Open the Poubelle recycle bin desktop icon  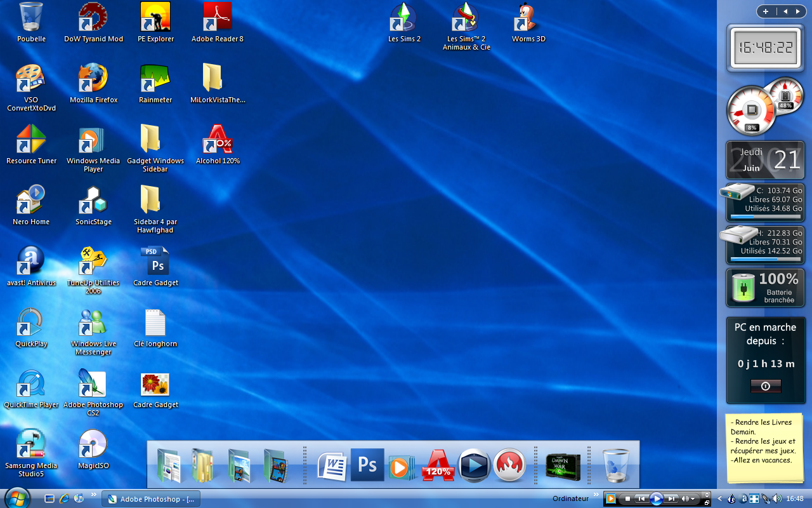(31, 22)
